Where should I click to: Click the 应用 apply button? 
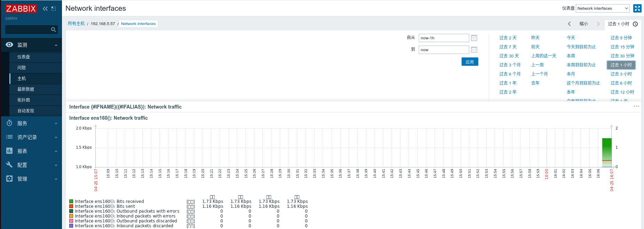tap(470, 62)
